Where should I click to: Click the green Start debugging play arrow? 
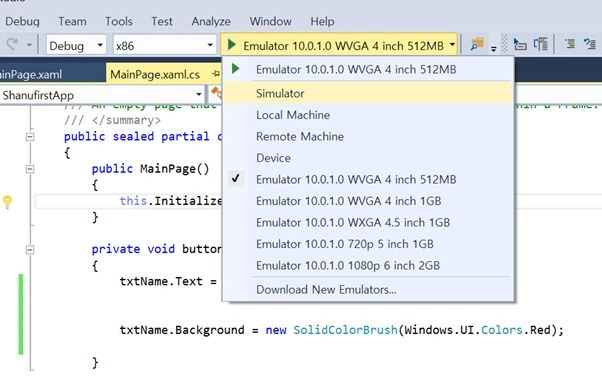(x=232, y=45)
